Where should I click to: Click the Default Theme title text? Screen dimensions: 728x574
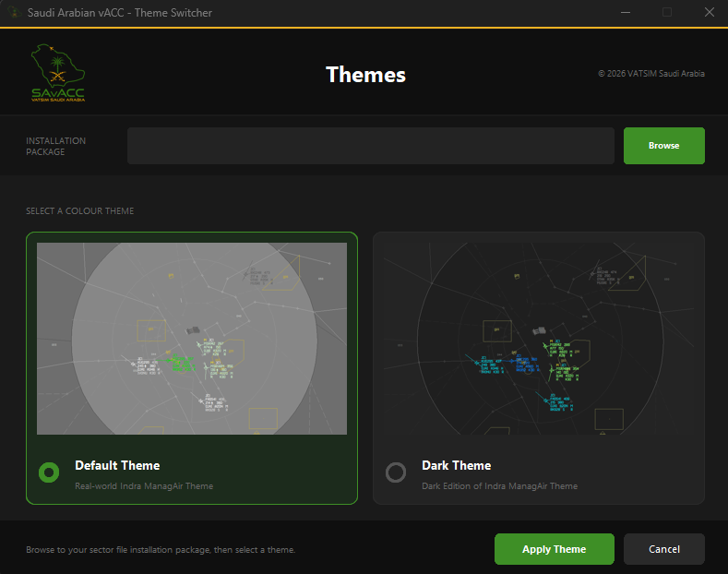click(x=117, y=465)
